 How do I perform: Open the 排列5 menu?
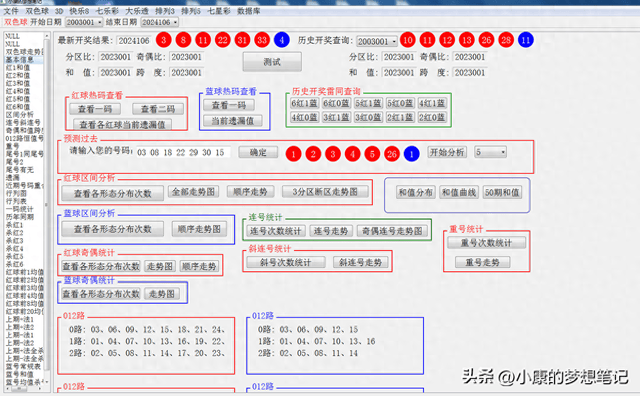click(x=191, y=11)
